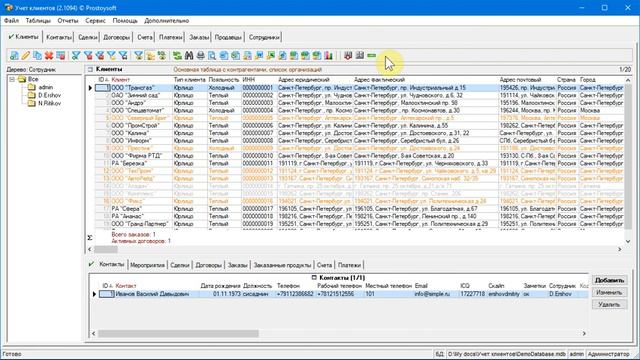Image resolution: width=640 pixels, height=360 pixels.
Task: Open the Мероприятия sub-tab
Action: pos(147,265)
